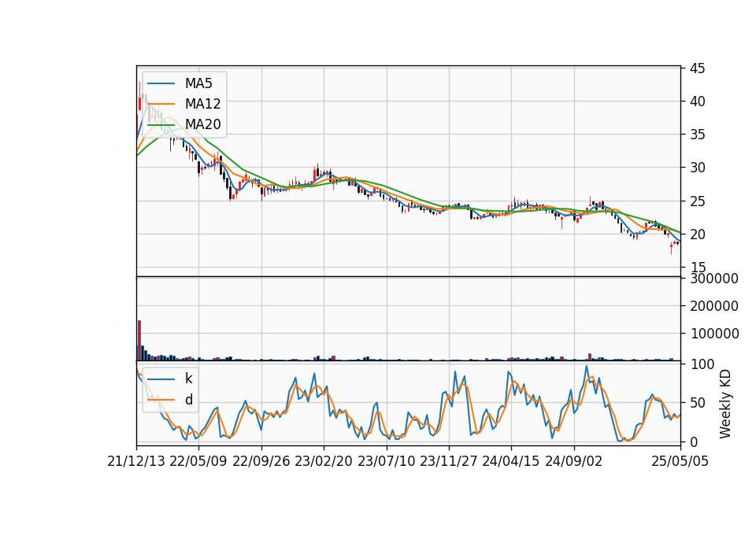Click the MA12 legend label
Screen dimensions: 756x543
(202, 104)
